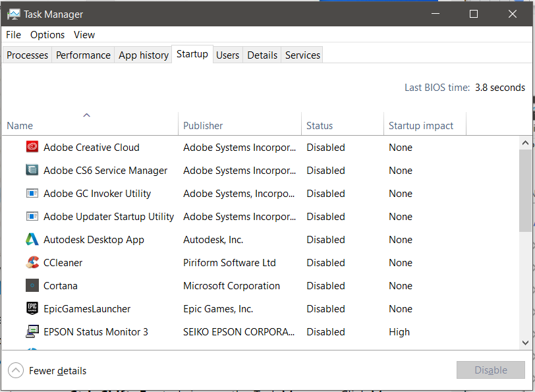Click the Fewer details link text

click(x=58, y=371)
